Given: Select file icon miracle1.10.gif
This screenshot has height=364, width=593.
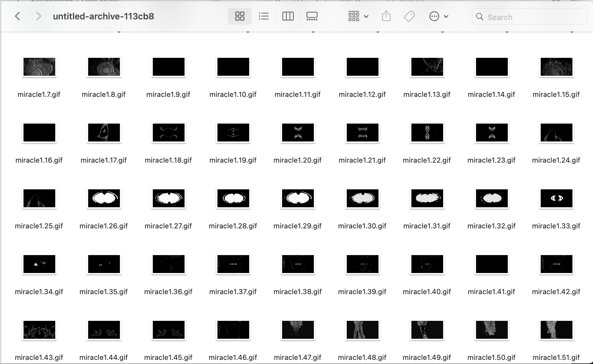Looking at the screenshot, I should tap(233, 67).
